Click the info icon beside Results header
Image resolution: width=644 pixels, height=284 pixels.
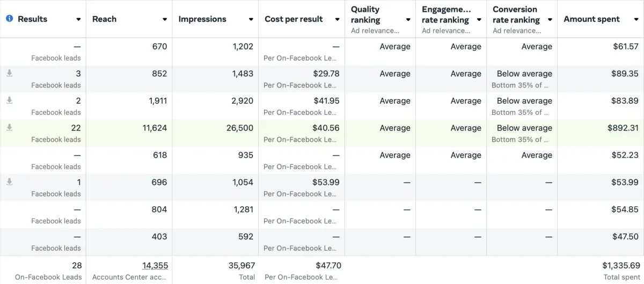pyautogui.click(x=10, y=19)
